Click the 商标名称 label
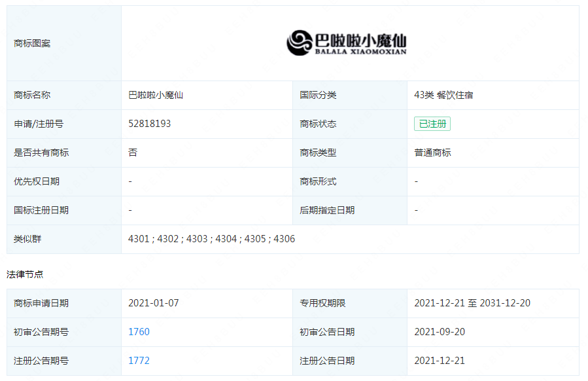 point(32,95)
